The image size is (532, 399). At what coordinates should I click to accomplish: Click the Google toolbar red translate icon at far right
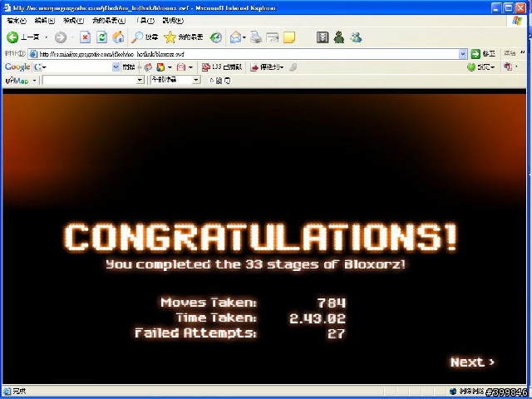point(508,66)
